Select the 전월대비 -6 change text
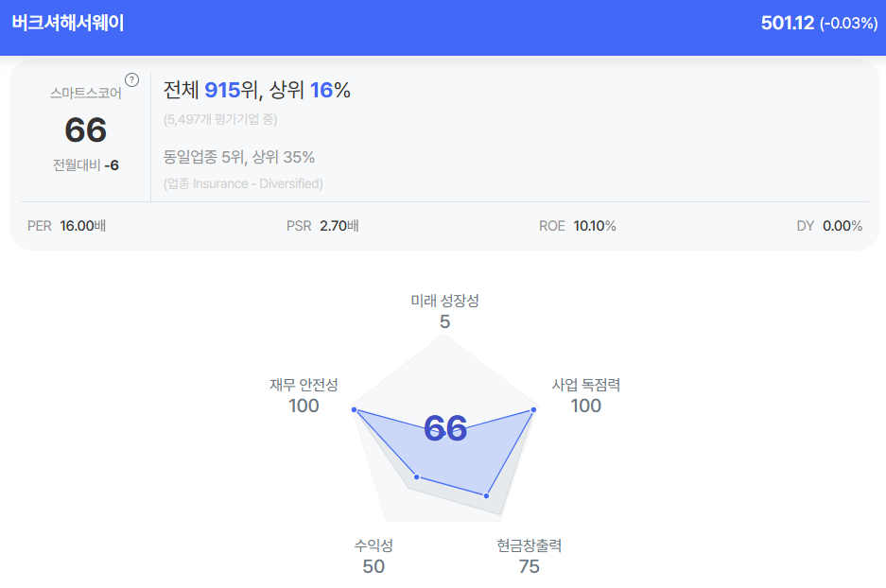 pos(86,164)
